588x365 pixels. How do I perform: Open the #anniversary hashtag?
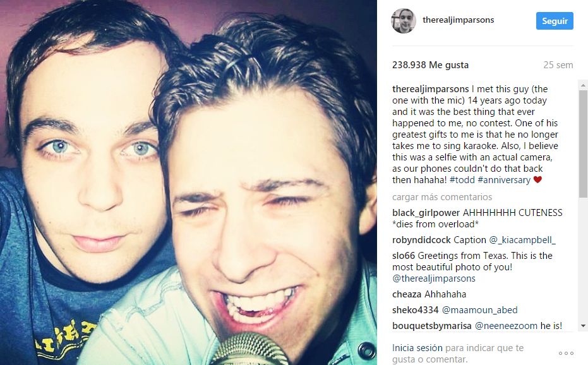pos(504,180)
